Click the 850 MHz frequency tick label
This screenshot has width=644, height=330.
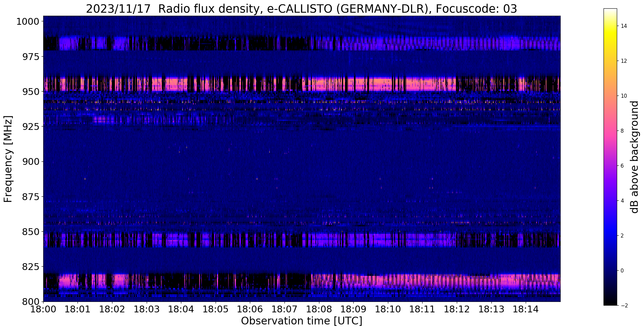click(x=31, y=231)
